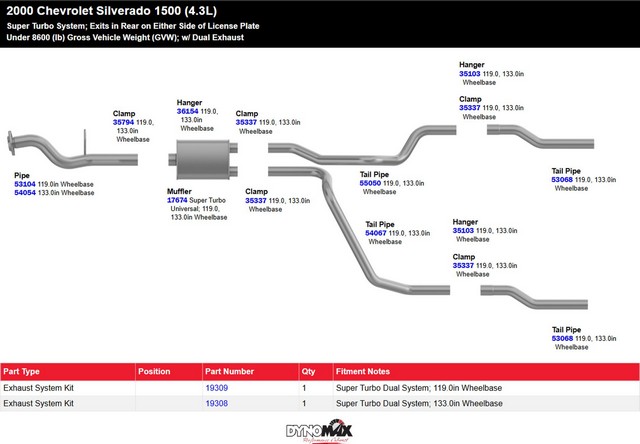The height and width of the screenshot is (444, 640).
Task: Select clamp part number 35794
Action: [124, 122]
